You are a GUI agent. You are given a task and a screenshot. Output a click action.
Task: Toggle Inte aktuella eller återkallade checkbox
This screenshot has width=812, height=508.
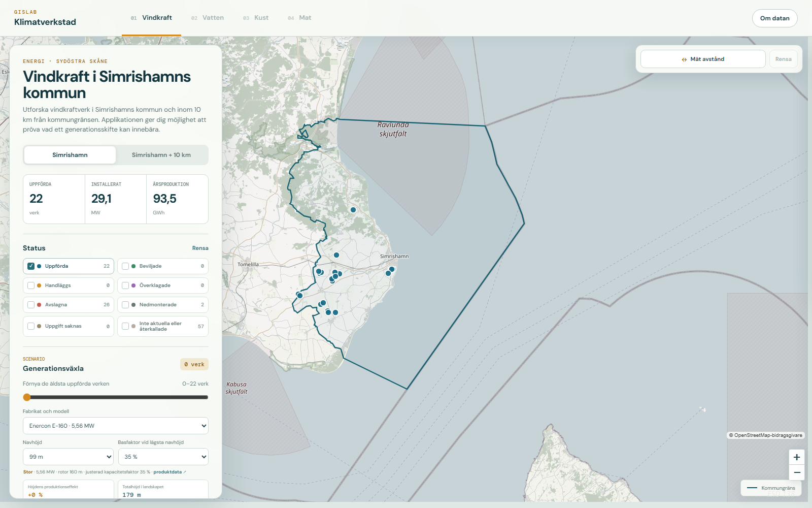[x=125, y=326]
